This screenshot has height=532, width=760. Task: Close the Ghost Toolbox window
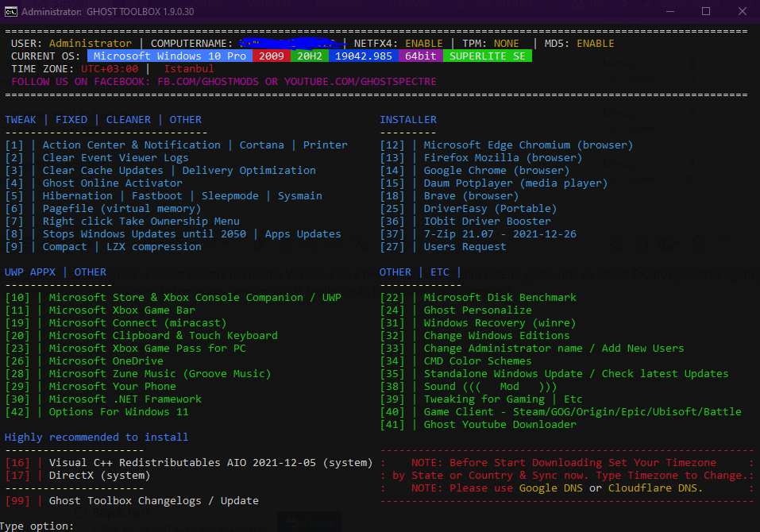pos(742,11)
